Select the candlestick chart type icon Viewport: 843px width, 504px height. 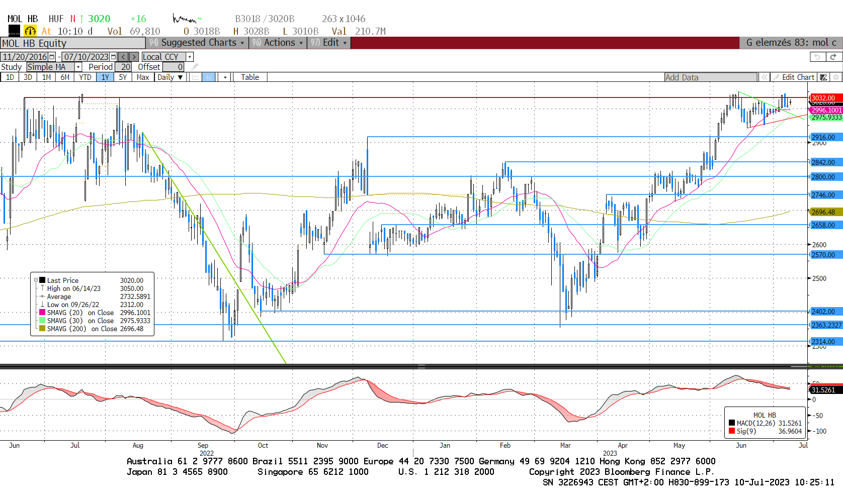(209, 77)
